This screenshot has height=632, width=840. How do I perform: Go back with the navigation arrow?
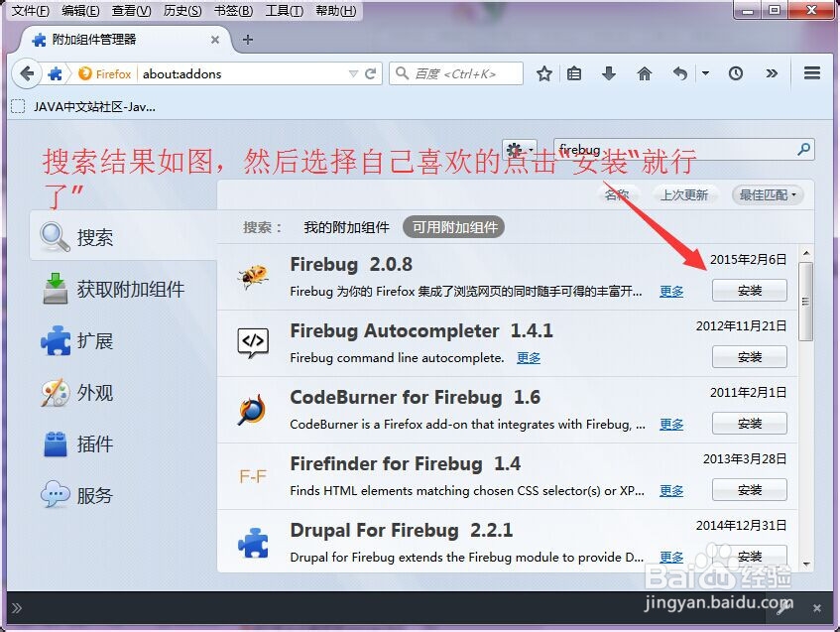26,73
